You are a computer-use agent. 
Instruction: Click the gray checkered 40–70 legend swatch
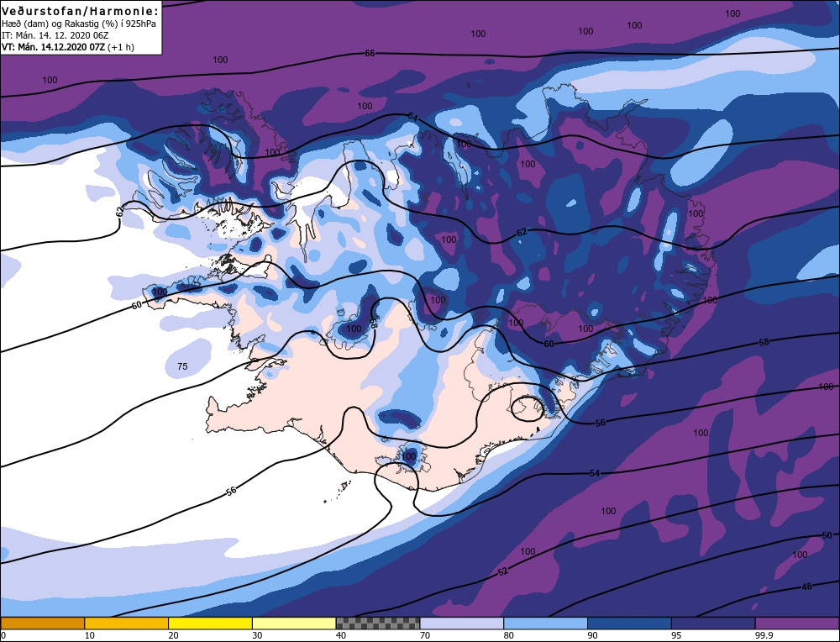pyautogui.click(x=378, y=623)
